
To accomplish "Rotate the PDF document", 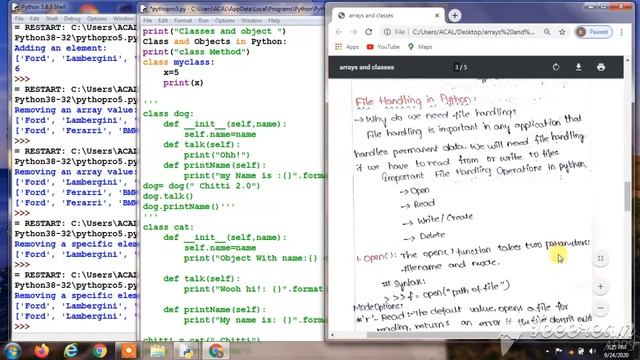I will point(556,67).
